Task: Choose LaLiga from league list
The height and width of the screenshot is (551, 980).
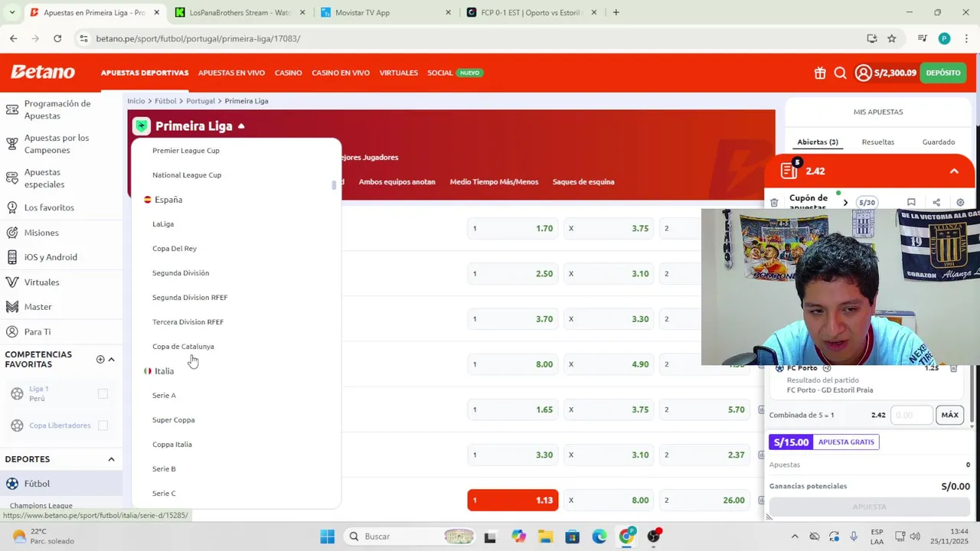Action: point(163,224)
